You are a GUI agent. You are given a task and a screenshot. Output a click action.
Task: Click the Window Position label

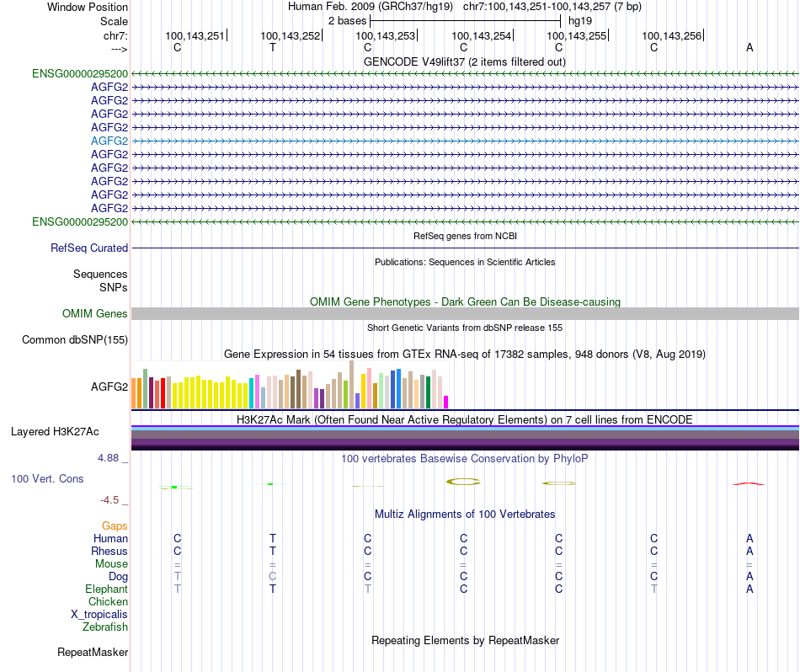point(88,7)
